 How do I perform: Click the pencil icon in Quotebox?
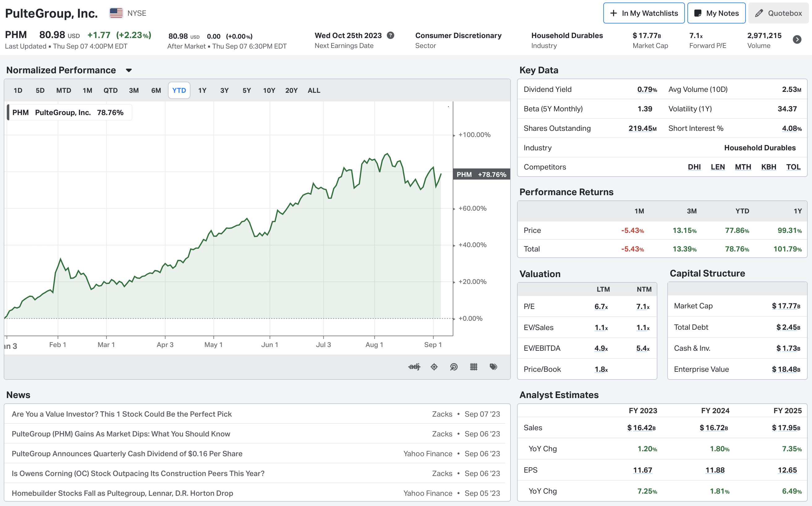pyautogui.click(x=759, y=13)
